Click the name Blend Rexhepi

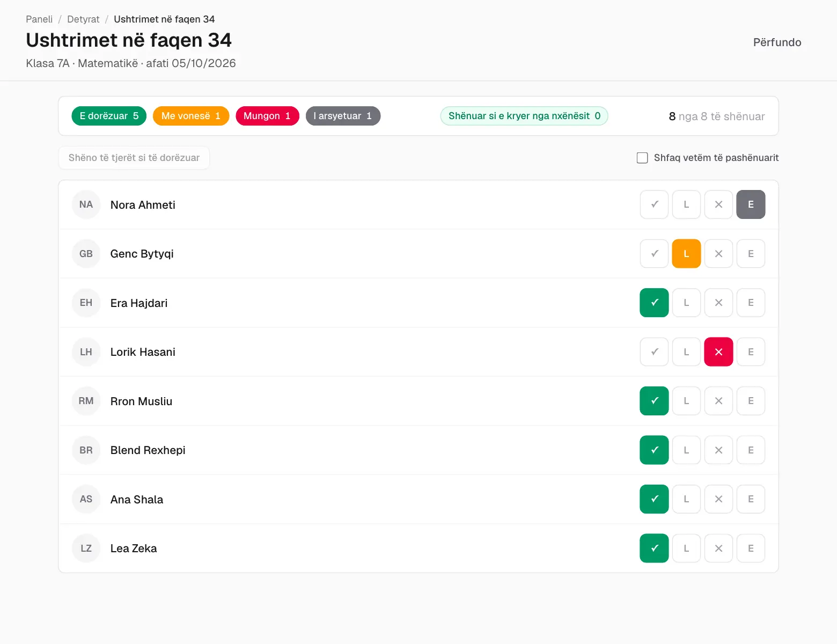click(x=148, y=450)
